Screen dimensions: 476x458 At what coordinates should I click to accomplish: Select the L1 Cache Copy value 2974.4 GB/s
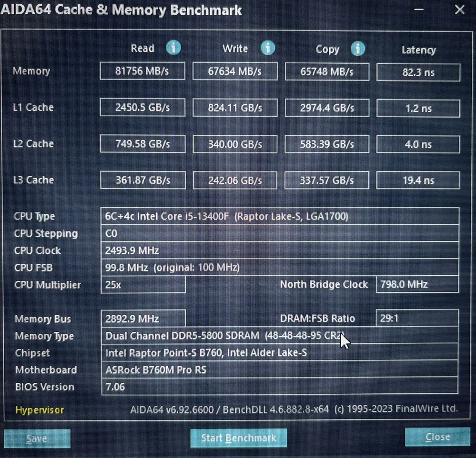click(327, 108)
